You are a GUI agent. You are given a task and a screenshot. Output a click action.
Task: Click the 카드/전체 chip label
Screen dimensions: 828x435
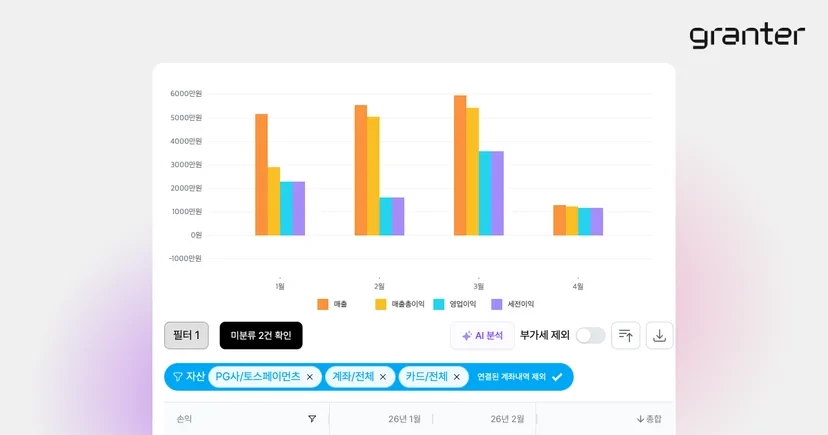427,377
